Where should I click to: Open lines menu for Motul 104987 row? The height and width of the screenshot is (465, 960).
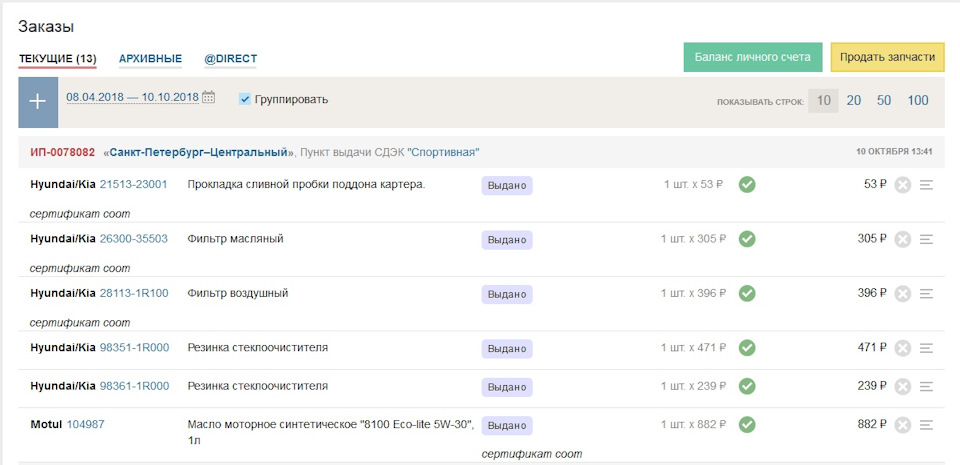(926, 425)
